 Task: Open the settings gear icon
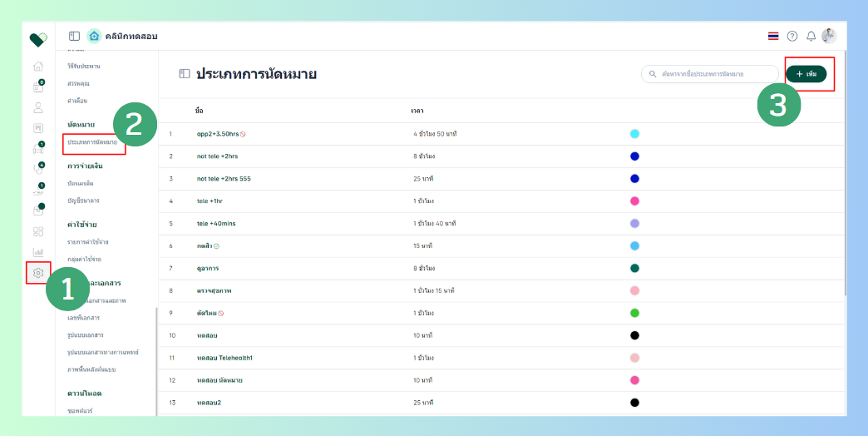pyautogui.click(x=38, y=273)
